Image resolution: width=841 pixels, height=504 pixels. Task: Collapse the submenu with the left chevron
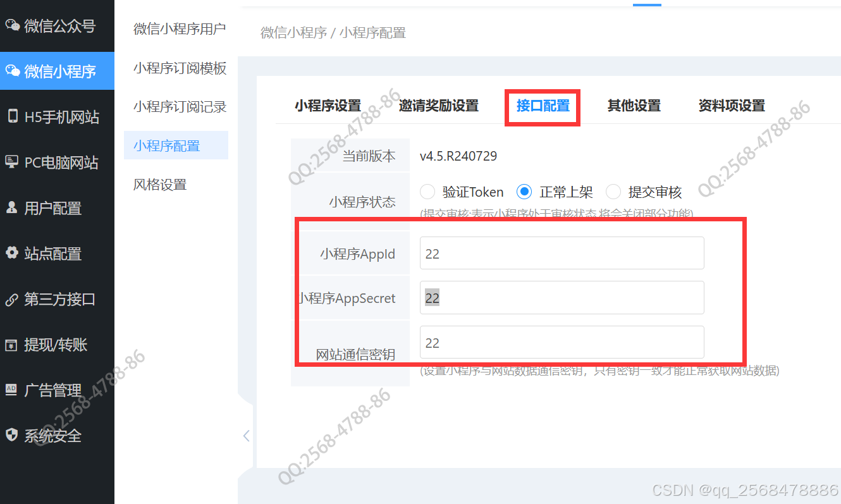pos(246,436)
